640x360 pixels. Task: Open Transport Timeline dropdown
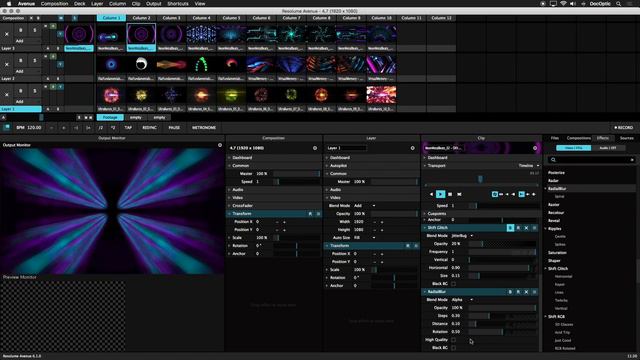(529, 166)
